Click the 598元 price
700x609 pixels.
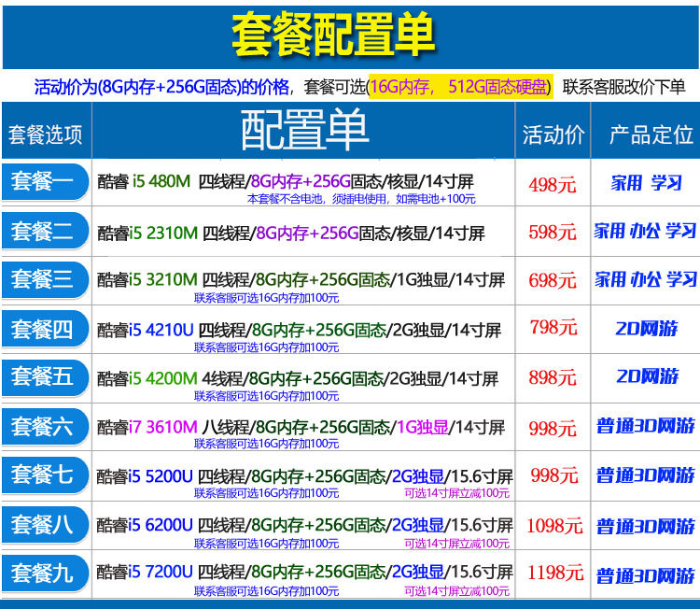[x=553, y=232]
